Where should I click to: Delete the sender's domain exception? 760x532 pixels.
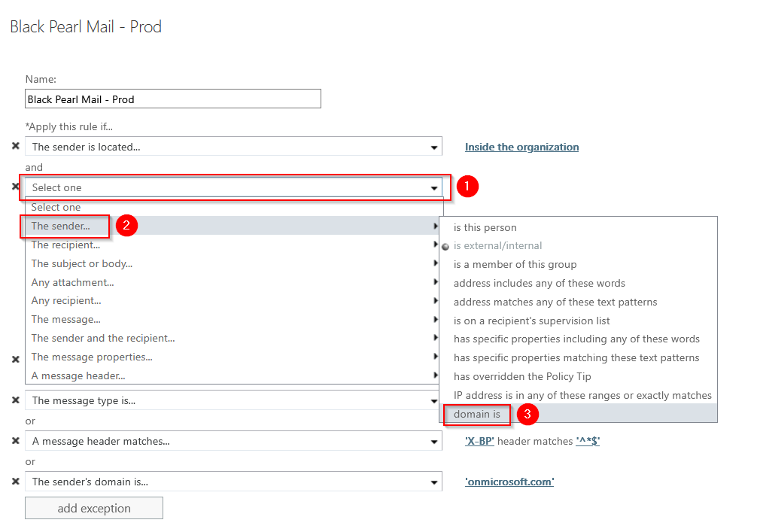(16, 482)
